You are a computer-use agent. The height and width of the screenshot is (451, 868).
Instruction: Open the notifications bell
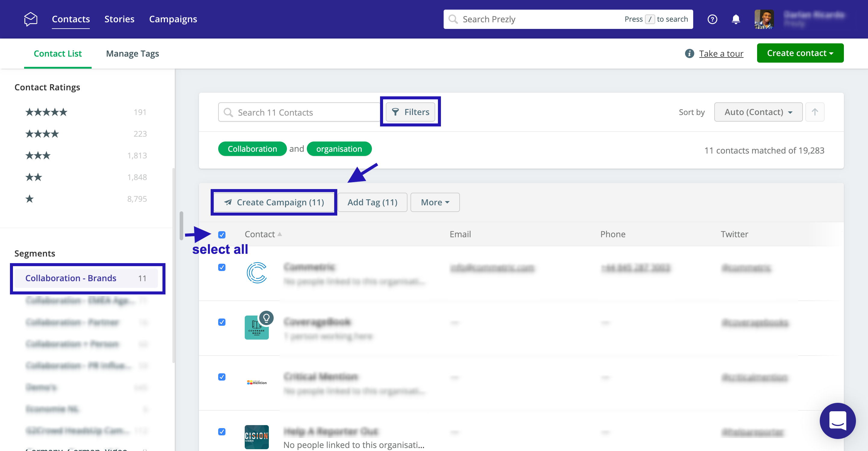coord(736,19)
